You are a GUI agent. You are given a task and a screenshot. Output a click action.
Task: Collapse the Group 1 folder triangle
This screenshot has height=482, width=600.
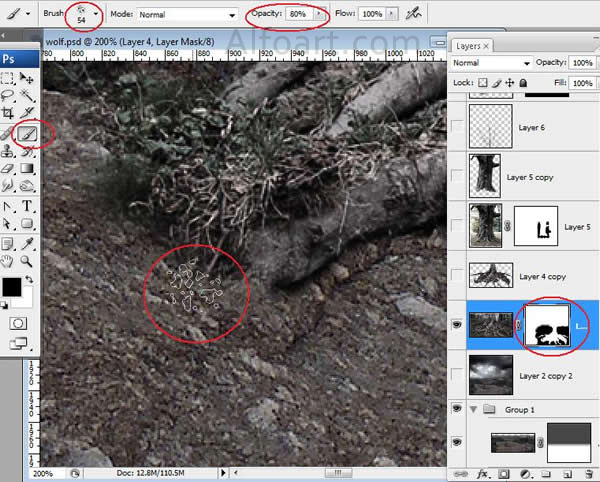pyautogui.click(x=473, y=409)
